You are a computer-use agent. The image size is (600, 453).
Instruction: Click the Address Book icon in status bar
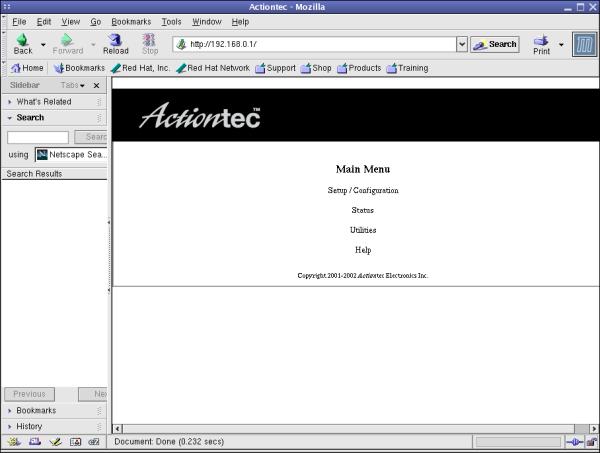click(x=75, y=442)
